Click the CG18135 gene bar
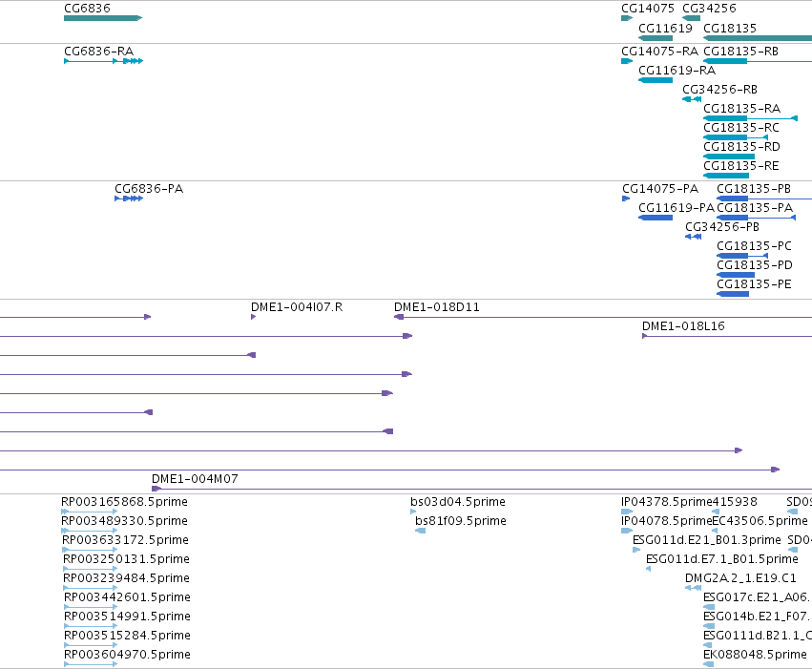This screenshot has width=812, height=669. pos(758,38)
